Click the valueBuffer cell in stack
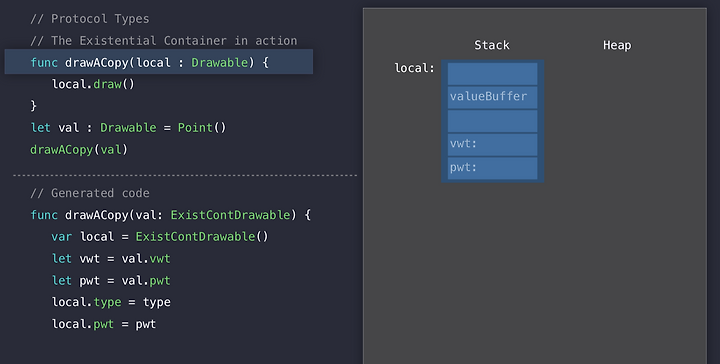720x364 pixels. tap(492, 97)
